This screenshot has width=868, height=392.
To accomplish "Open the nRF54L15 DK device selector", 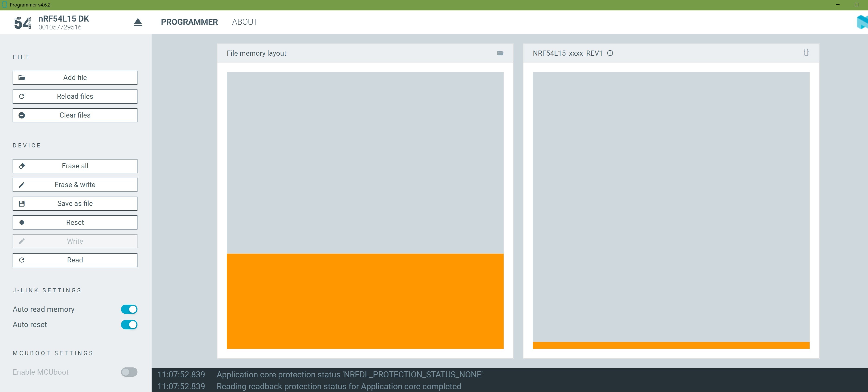I will point(64,22).
